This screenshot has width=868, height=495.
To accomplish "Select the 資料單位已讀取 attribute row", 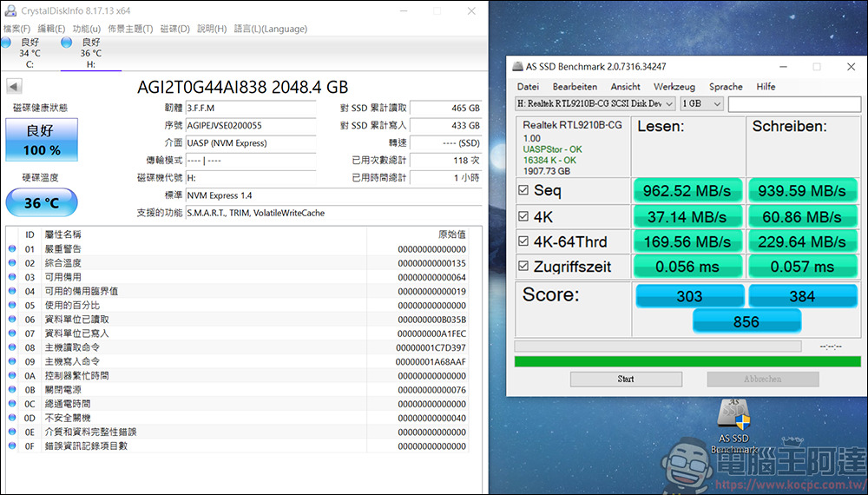I will [x=238, y=319].
